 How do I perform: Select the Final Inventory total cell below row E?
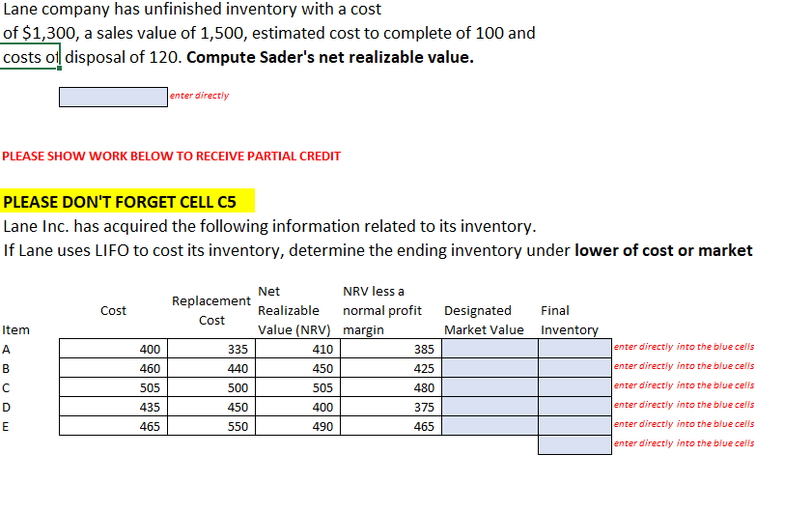574,445
